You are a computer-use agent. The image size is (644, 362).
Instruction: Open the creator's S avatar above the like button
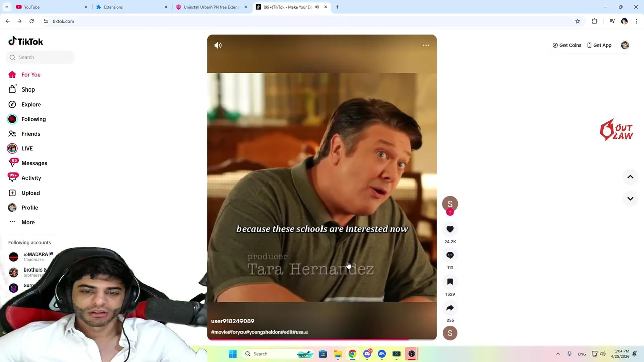tap(450, 203)
